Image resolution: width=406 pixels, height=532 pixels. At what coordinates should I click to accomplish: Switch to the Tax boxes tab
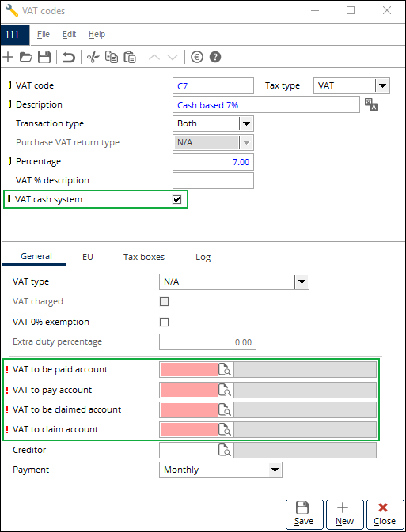(x=144, y=257)
